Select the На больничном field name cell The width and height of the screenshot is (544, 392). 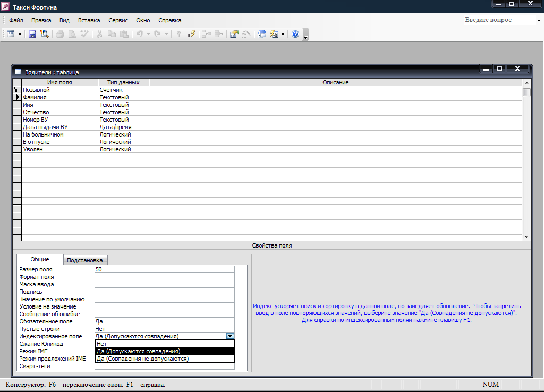59,134
